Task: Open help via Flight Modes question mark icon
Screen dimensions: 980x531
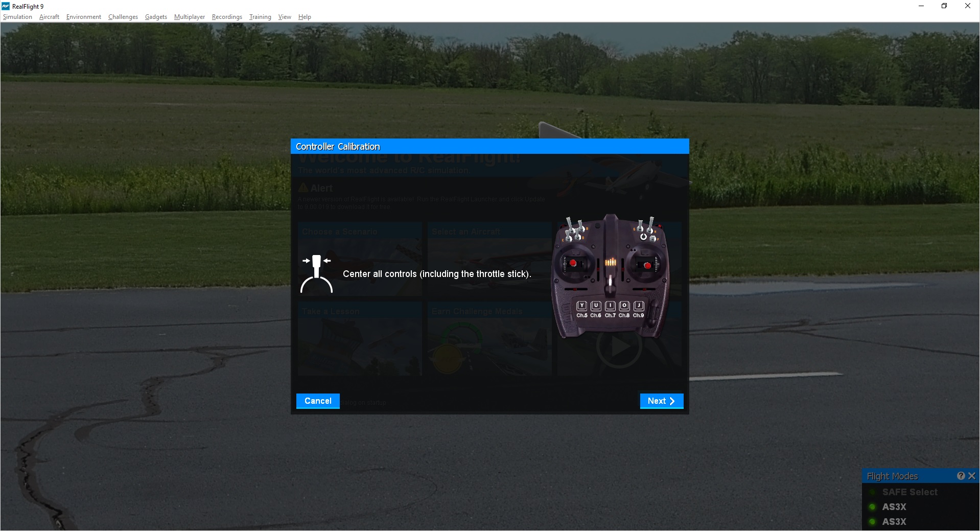Action: tap(961, 475)
